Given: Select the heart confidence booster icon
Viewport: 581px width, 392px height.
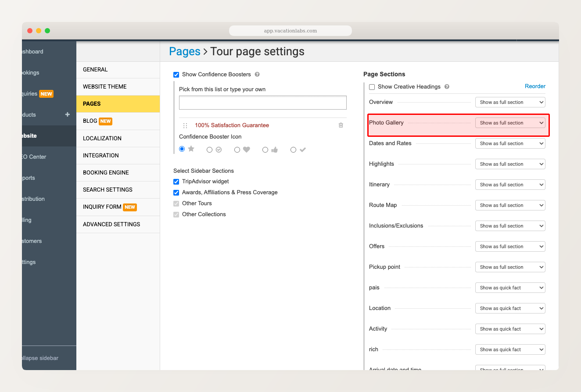Looking at the screenshot, I should [x=237, y=150].
